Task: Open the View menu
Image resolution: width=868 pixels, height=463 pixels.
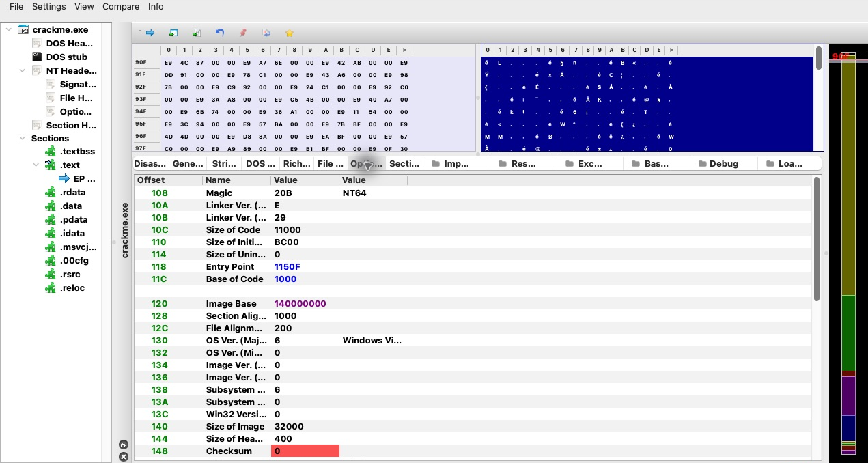Action: 84,6
